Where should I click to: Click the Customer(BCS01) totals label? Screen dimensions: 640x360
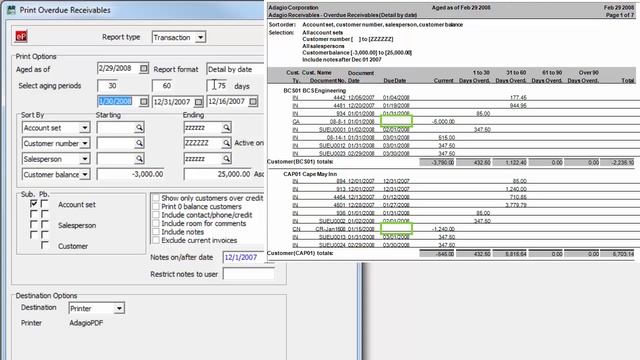click(300, 162)
